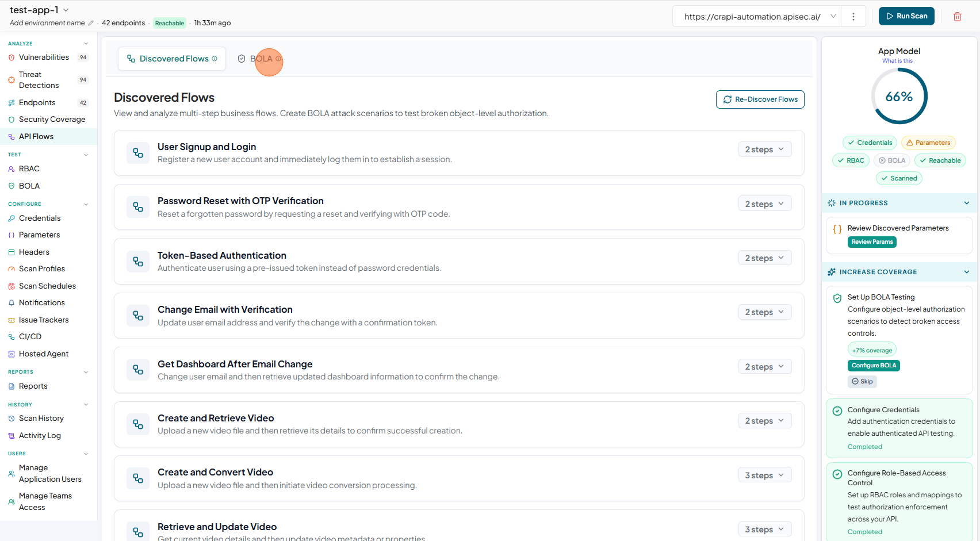Image resolution: width=980 pixels, height=541 pixels.
Task: Click the Threat Detections icon in sidebar
Action: 12,80
